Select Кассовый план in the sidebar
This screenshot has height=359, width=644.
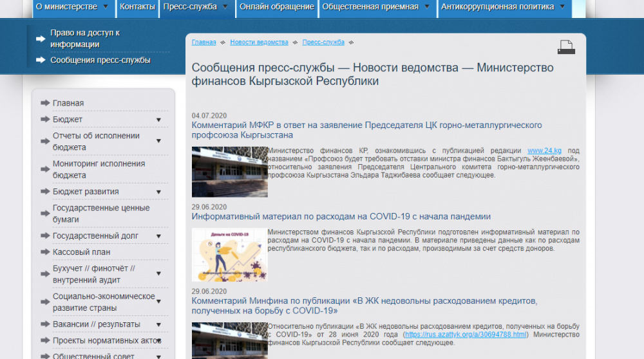pos(81,252)
